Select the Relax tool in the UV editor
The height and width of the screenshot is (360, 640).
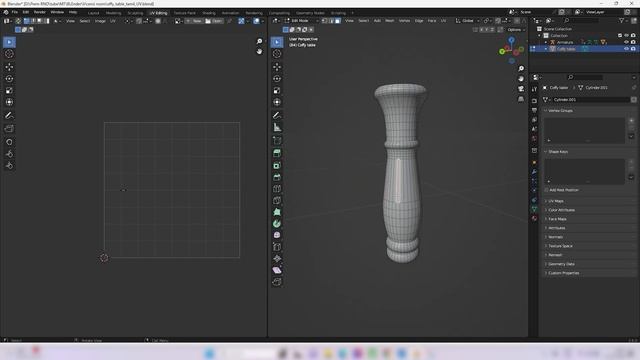pyautogui.click(x=9, y=154)
